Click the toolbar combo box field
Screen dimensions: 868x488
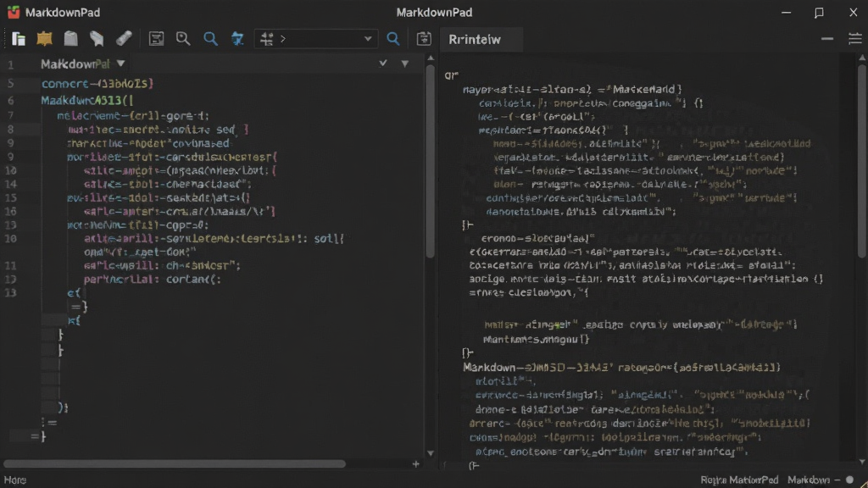click(315, 39)
